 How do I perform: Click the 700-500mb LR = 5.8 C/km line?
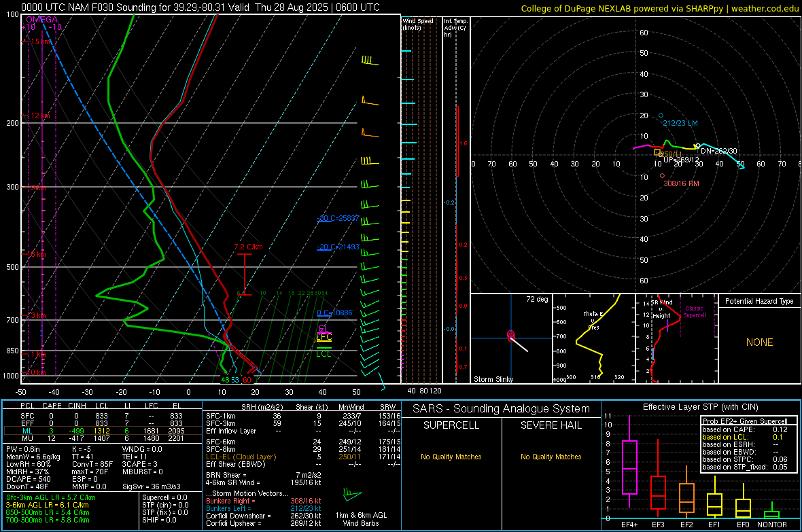[48, 520]
